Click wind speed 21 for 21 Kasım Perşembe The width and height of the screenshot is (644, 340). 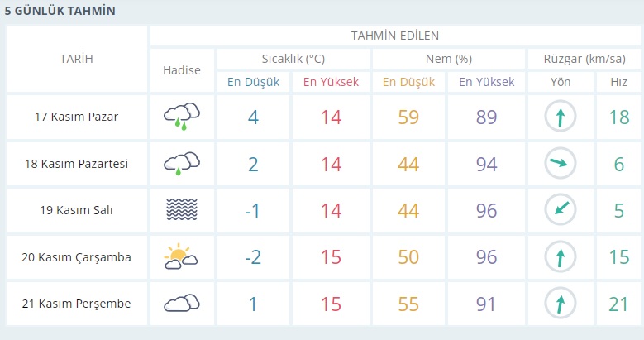click(618, 304)
